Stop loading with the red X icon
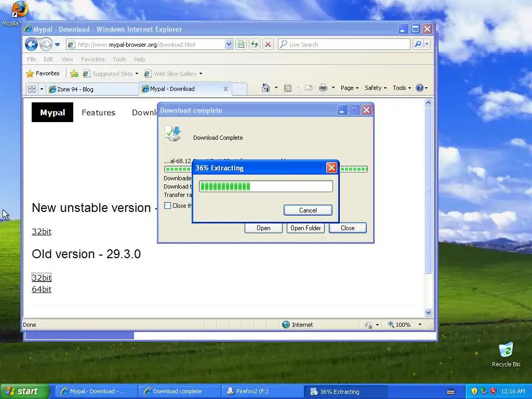Viewport: 532px width, 399px height. click(268, 45)
